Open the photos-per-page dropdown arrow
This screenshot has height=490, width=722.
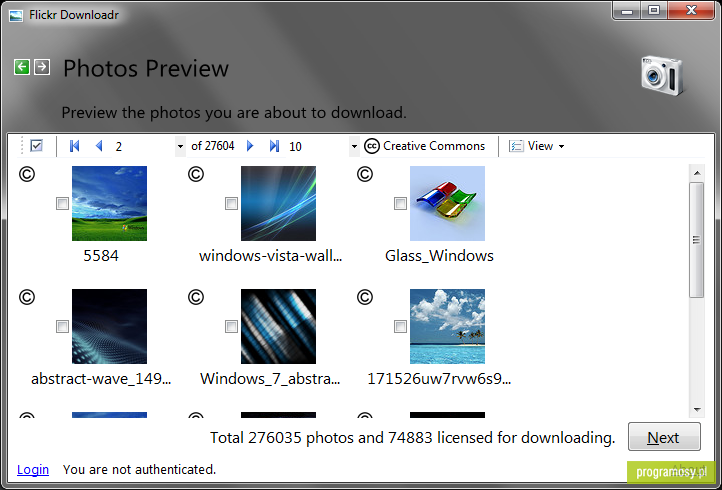click(354, 146)
